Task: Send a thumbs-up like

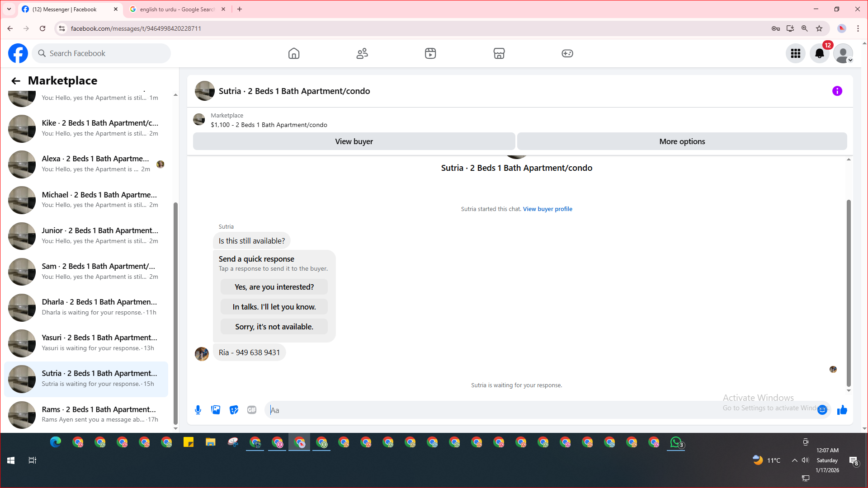Action: point(842,410)
